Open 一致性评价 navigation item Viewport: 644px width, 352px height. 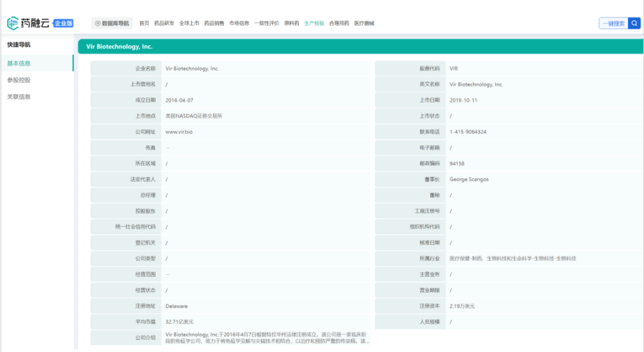coord(267,23)
